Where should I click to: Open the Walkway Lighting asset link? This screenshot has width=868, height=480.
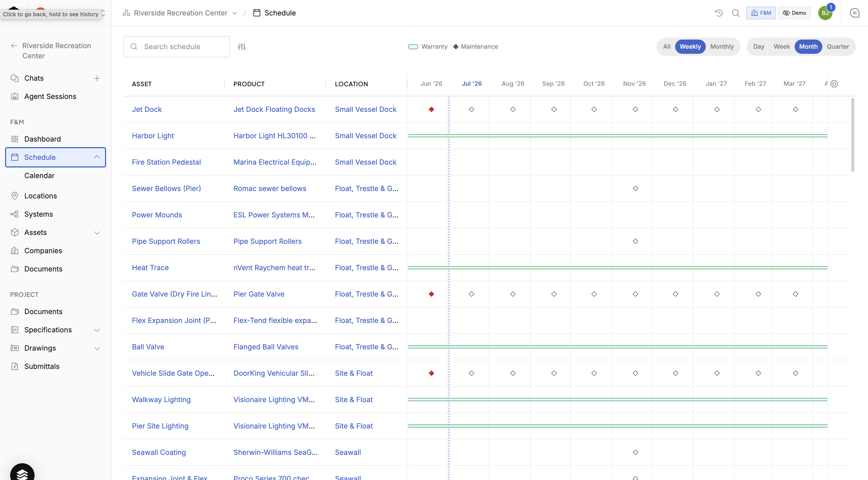pyautogui.click(x=161, y=400)
